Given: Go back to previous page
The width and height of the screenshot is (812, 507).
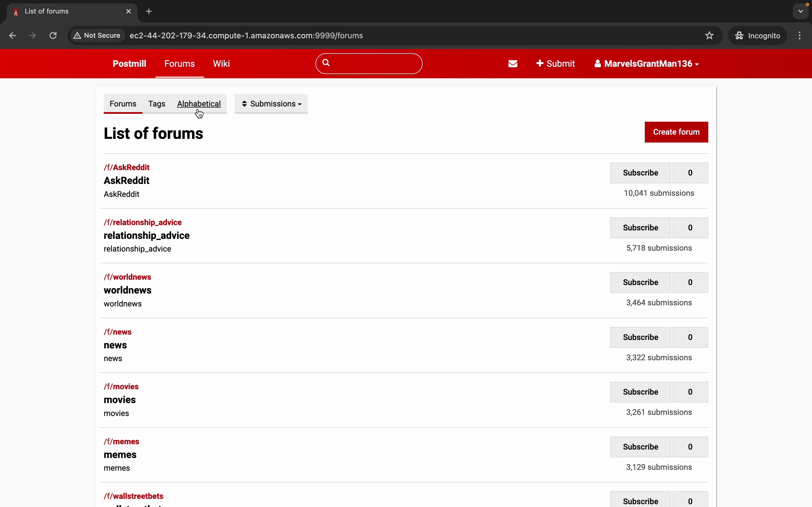Looking at the screenshot, I should click(x=12, y=35).
